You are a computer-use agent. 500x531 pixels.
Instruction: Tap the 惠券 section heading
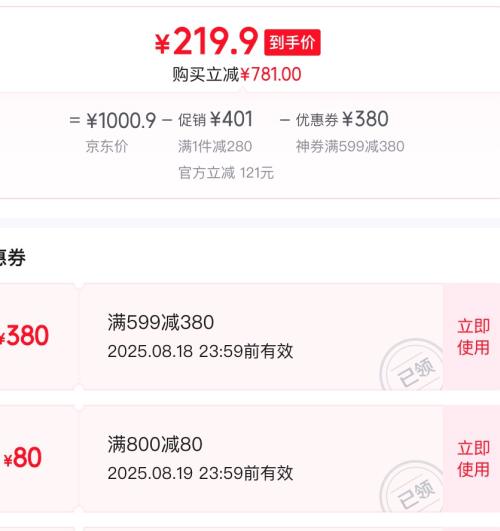click(x=13, y=258)
